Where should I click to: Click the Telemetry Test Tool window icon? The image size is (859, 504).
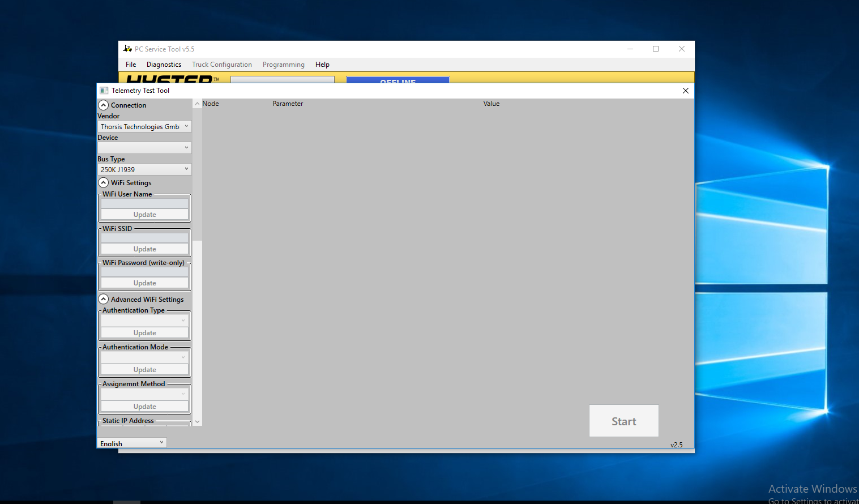pyautogui.click(x=104, y=90)
